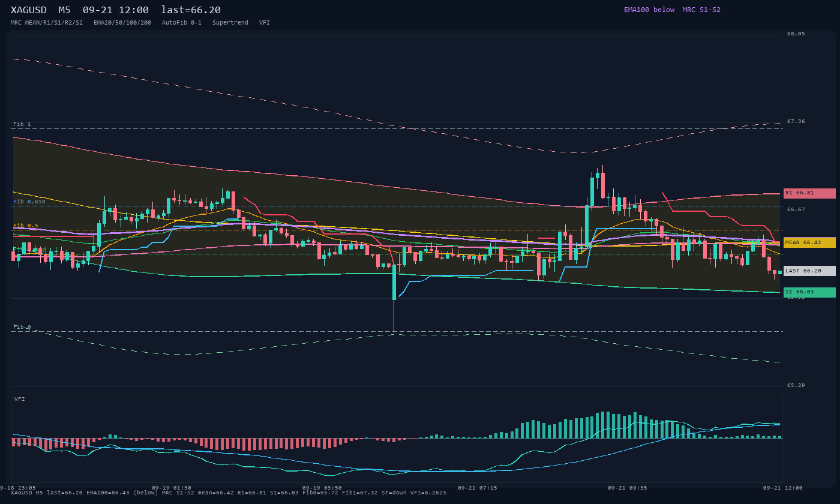Select the MRC MEAN/R1/S1/R2/S2 indicator legend
The width and height of the screenshot is (840, 504).
pyautogui.click(x=47, y=23)
